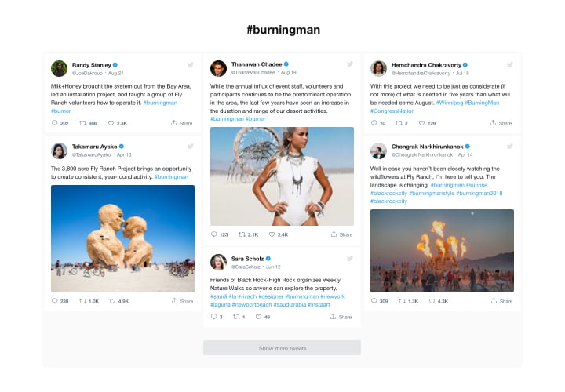Show more tweets

[282, 348]
